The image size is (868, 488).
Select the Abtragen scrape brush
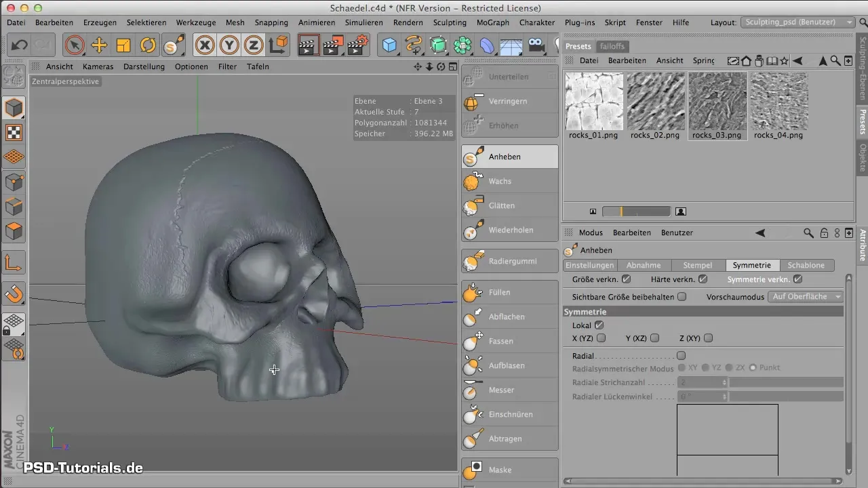pyautogui.click(x=509, y=439)
